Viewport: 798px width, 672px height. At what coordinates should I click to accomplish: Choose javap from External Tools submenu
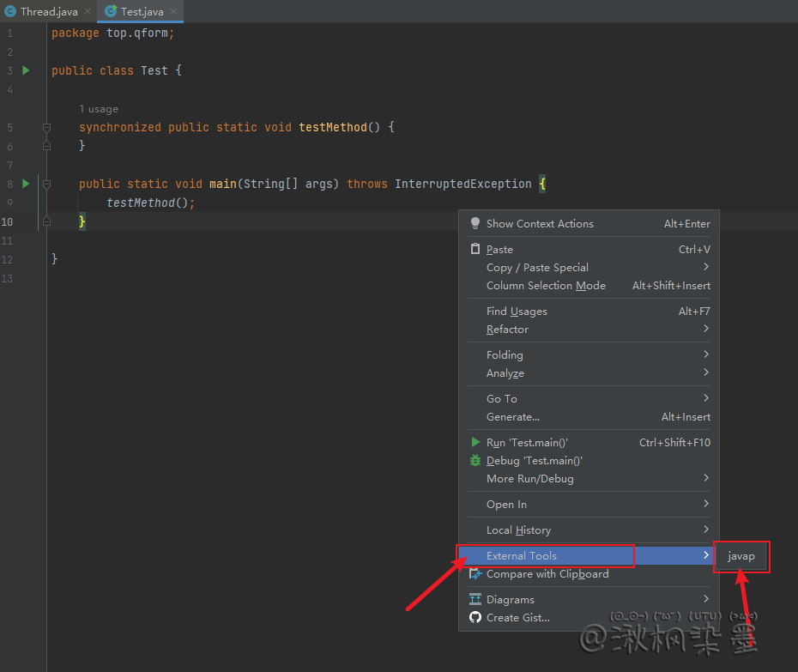pos(741,556)
